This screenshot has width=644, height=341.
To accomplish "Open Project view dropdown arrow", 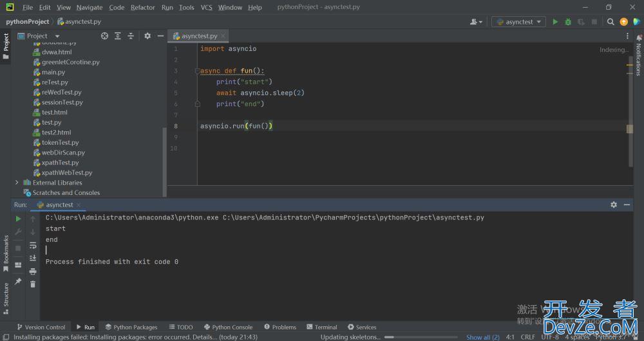I will [57, 36].
